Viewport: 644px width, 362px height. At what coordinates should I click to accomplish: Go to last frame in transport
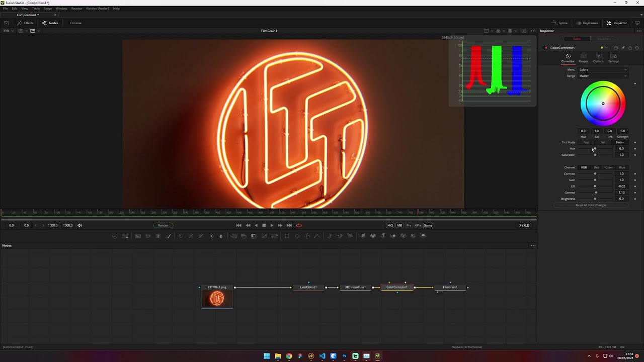[x=289, y=225]
